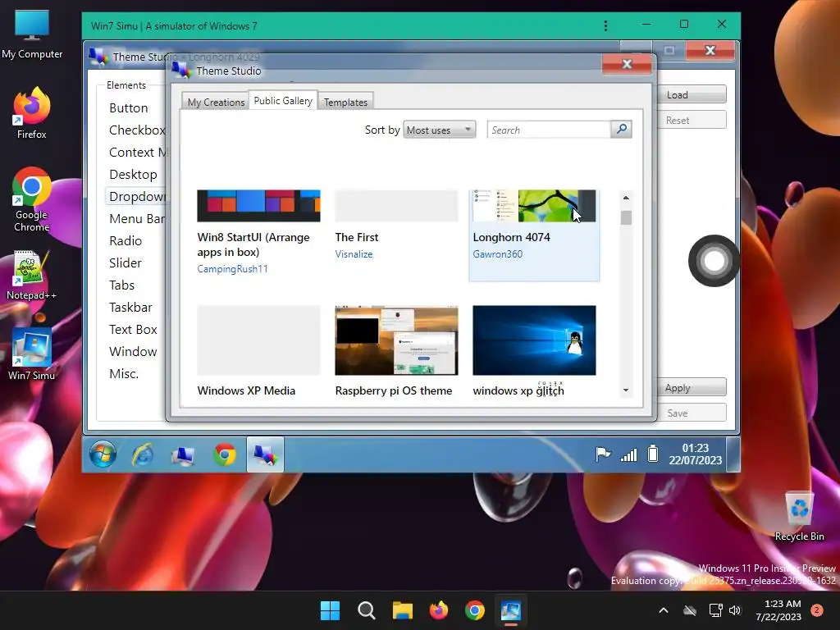Screen dimensions: 840x630
Task: Click the Save button in Theme Studio
Action: coord(691,413)
